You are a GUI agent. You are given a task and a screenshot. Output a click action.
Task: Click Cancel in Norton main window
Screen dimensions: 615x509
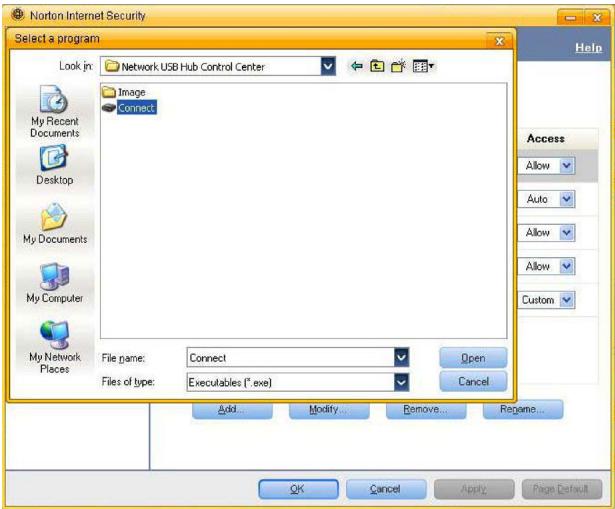(386, 489)
